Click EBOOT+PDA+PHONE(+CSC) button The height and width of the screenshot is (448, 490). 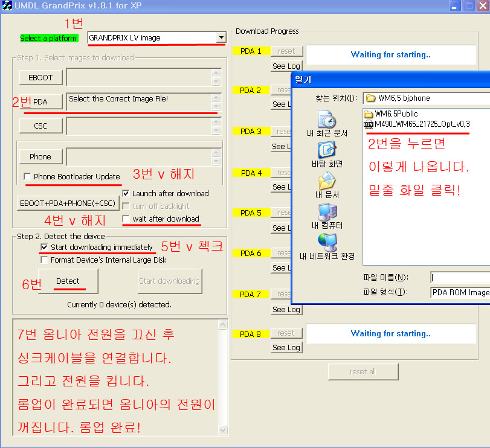[x=68, y=203]
